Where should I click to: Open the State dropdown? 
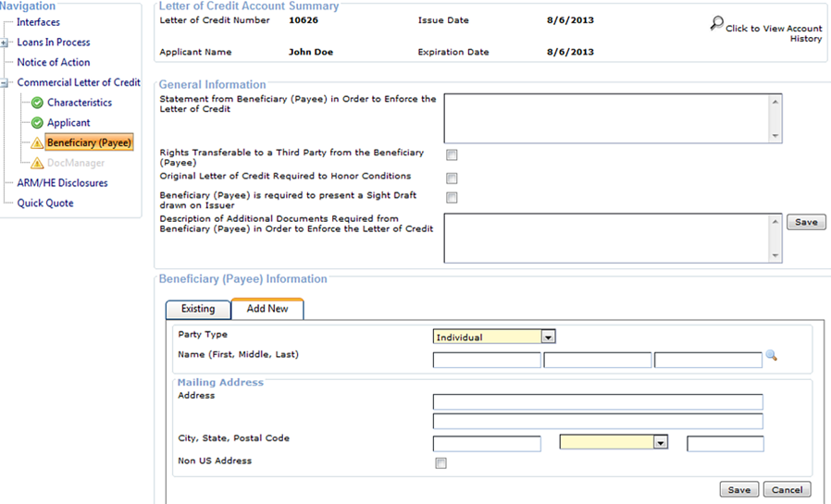coord(661,442)
